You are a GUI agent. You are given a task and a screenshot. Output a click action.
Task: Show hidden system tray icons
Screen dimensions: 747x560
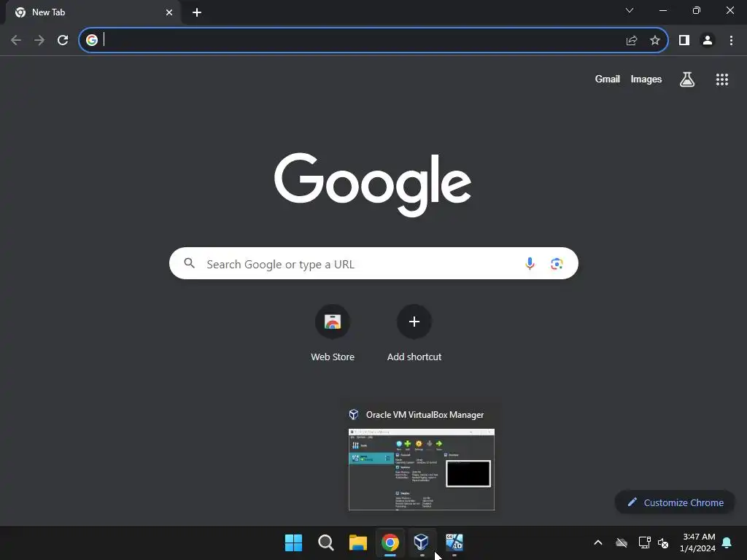(598, 542)
